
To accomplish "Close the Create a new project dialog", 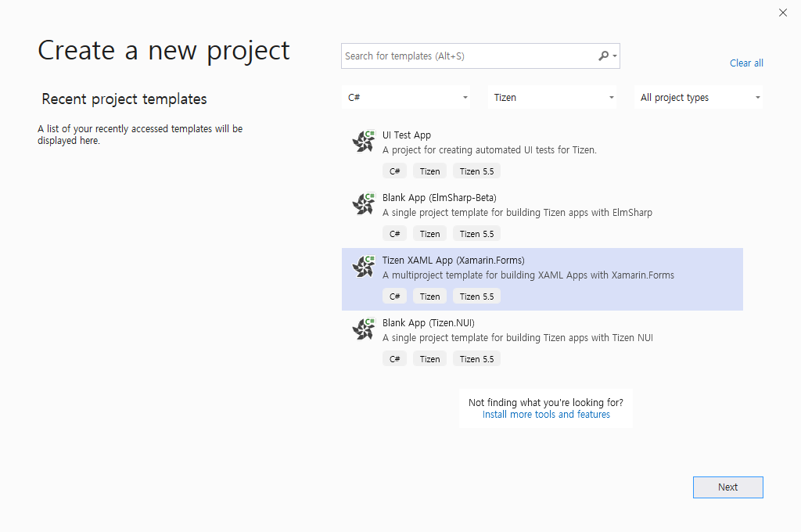I will (783, 13).
